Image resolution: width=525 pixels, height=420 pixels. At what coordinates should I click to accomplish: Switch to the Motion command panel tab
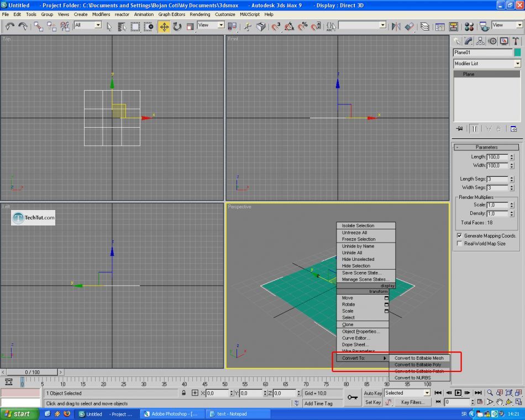click(492, 41)
